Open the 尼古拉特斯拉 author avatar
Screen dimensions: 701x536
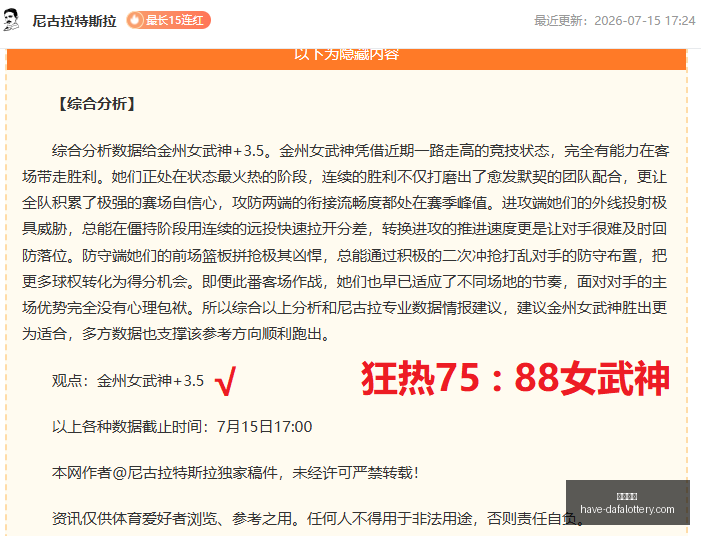tap(11, 20)
